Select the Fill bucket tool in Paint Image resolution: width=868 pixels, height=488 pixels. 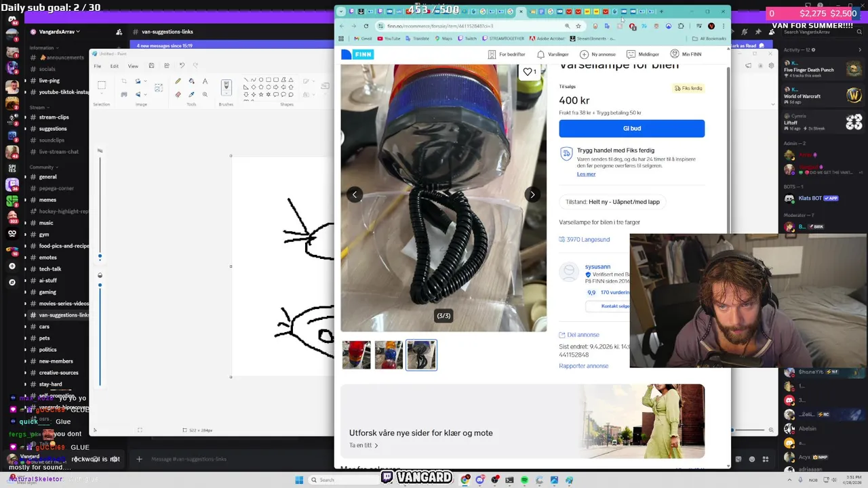(x=191, y=81)
